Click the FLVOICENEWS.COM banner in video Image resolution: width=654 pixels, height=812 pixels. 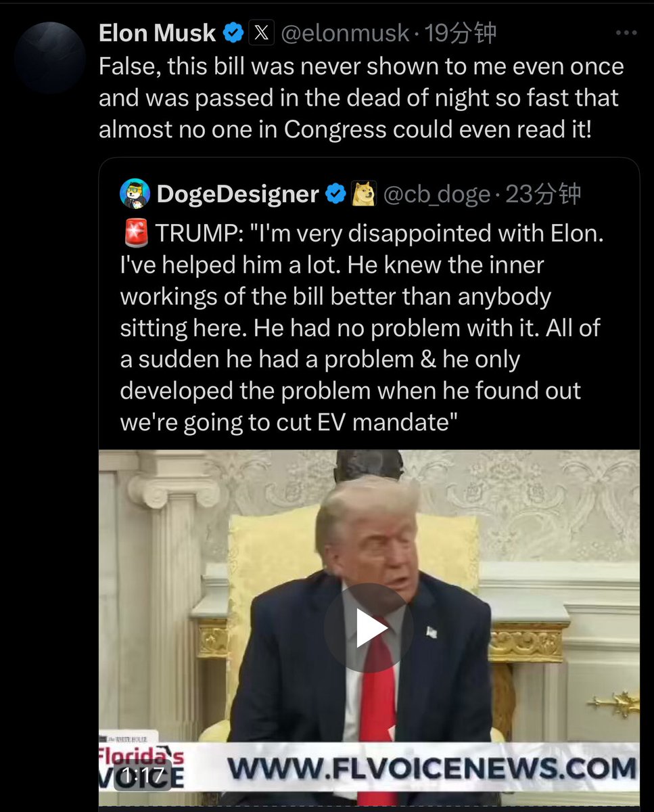(x=431, y=768)
